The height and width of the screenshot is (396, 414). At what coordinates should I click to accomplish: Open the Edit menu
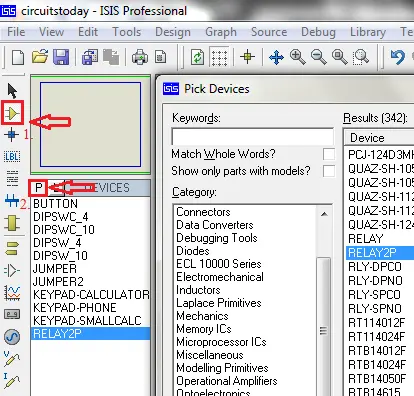(x=88, y=32)
